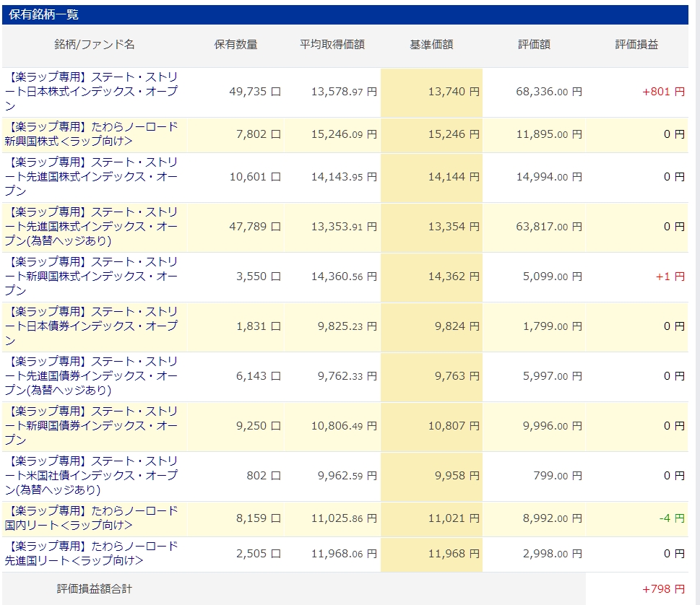Open 先進国株式インデックス・オープン(為替ヘッジあり) fund link
The width and height of the screenshot is (700, 605).
[94, 227]
